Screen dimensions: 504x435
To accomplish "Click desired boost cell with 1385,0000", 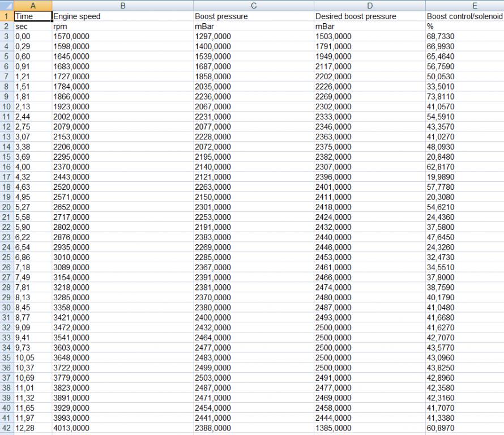I will point(369,428).
